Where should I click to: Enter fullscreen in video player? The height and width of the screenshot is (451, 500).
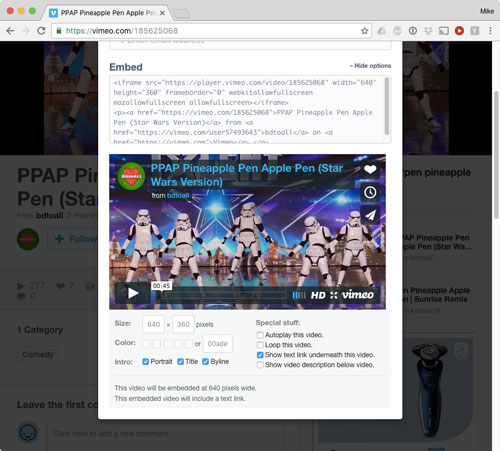coord(334,295)
